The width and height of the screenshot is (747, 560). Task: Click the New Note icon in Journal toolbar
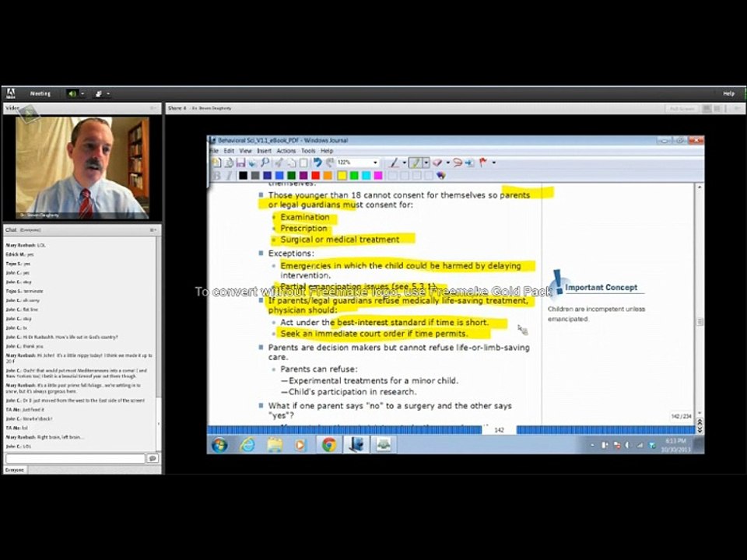point(216,163)
